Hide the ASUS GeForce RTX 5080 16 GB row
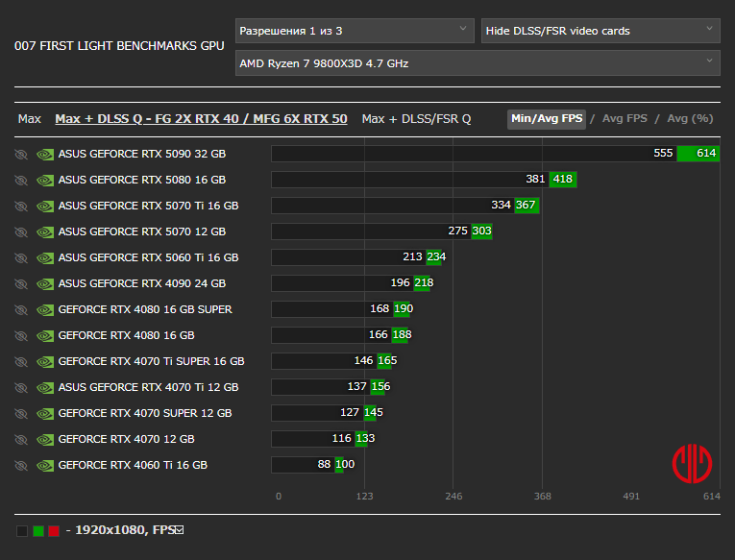Screen dimensions: 735x560 click(21, 180)
